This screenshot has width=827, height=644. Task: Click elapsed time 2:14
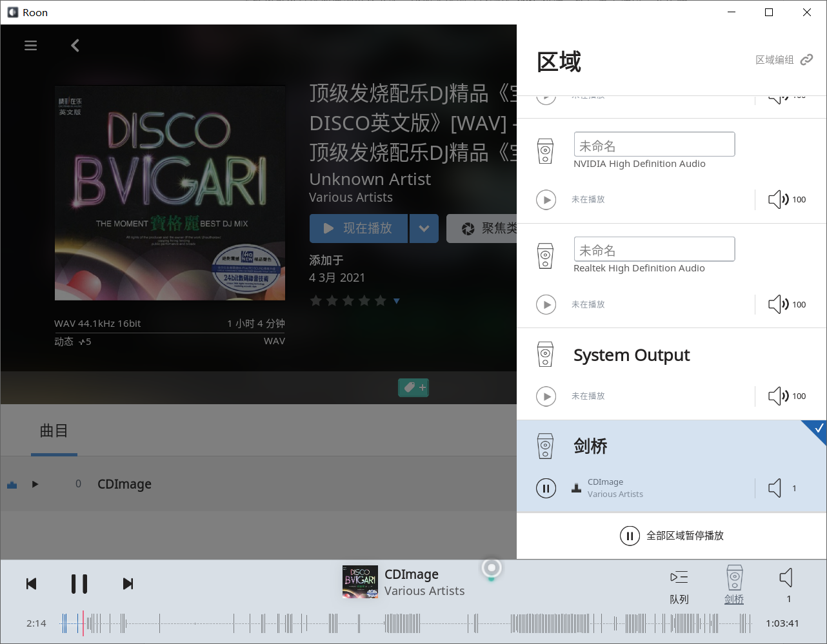point(36,623)
